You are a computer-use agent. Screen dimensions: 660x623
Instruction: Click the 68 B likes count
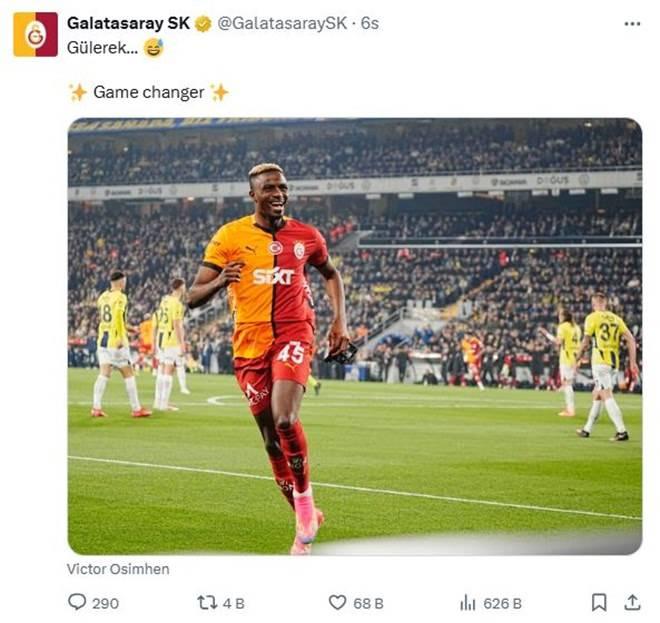coord(368,603)
